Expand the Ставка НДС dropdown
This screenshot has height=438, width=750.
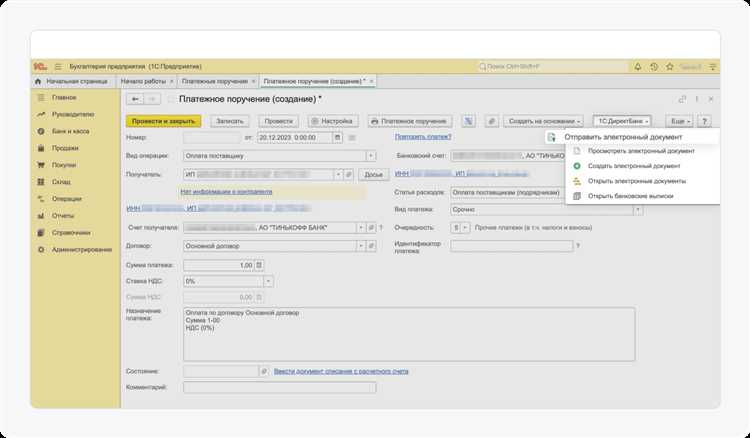268,282
